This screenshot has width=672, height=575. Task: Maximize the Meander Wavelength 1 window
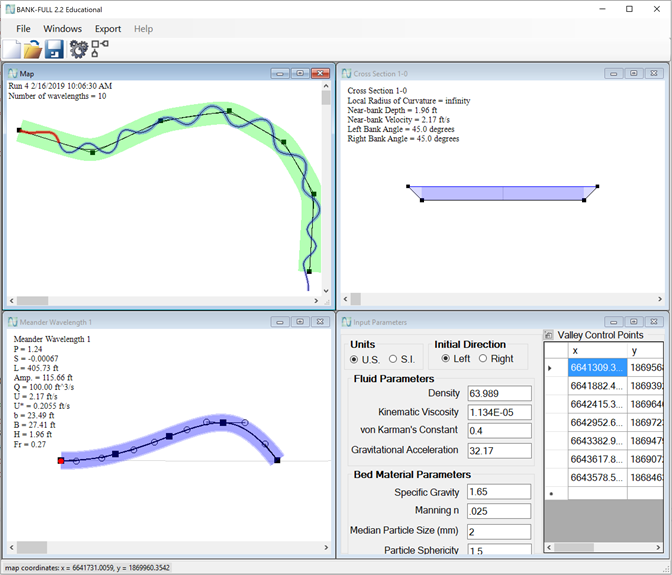coord(299,322)
